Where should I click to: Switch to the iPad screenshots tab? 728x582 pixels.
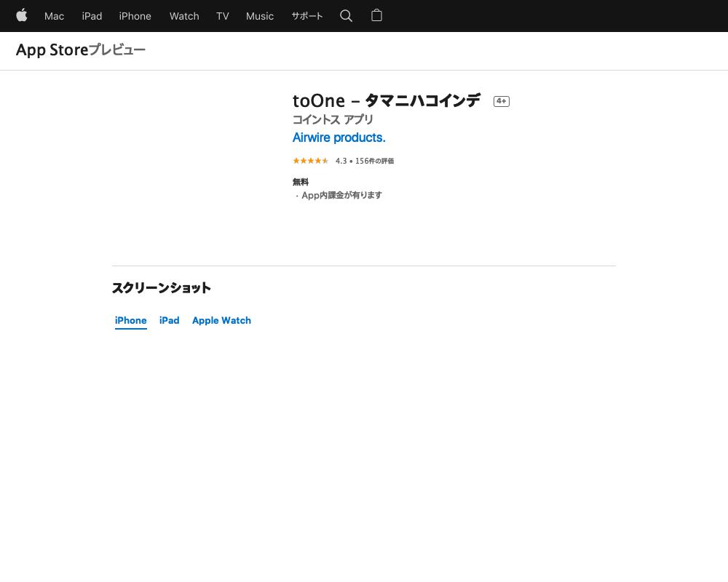(x=169, y=320)
